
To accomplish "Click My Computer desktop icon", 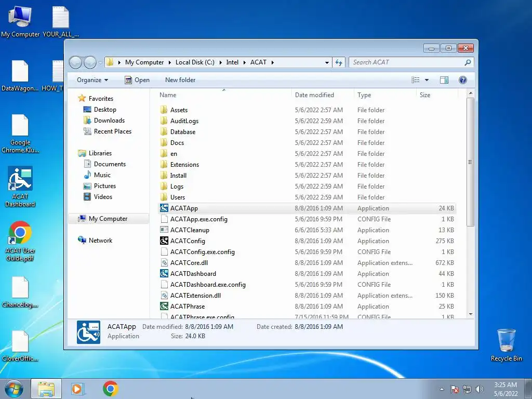I will click(20, 21).
